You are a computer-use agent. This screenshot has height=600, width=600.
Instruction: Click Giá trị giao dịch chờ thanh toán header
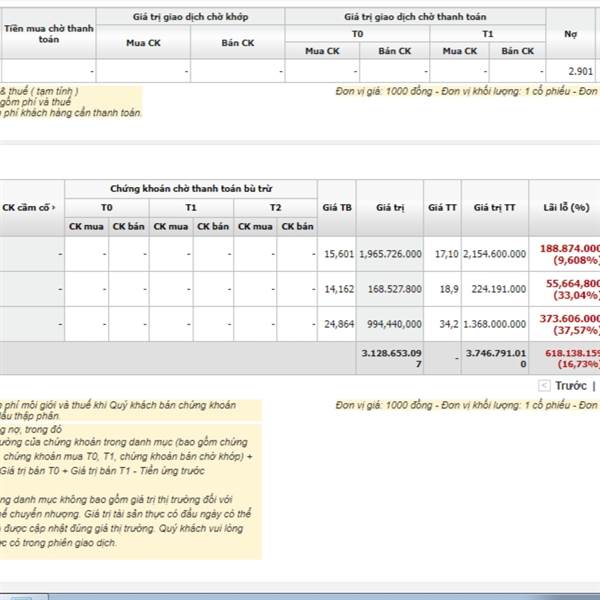coord(415,17)
